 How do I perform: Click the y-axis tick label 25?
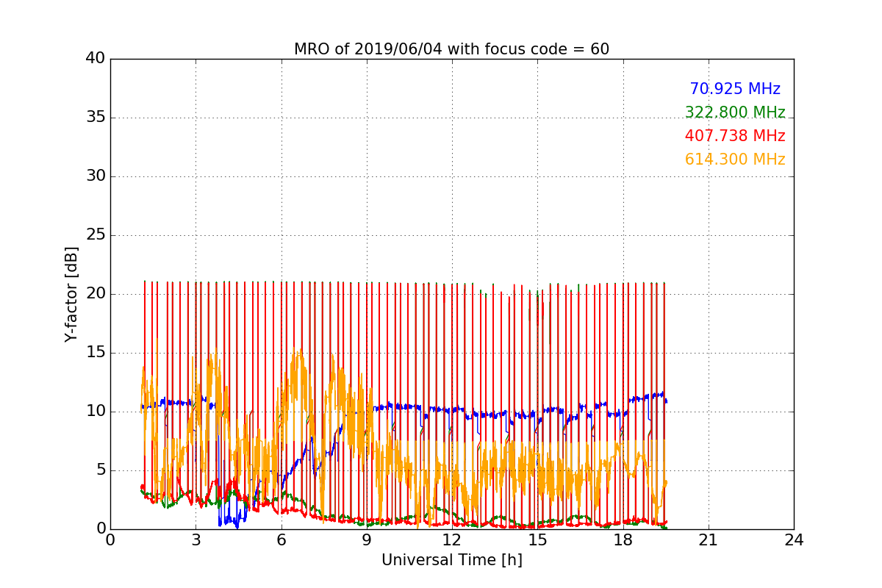point(95,235)
